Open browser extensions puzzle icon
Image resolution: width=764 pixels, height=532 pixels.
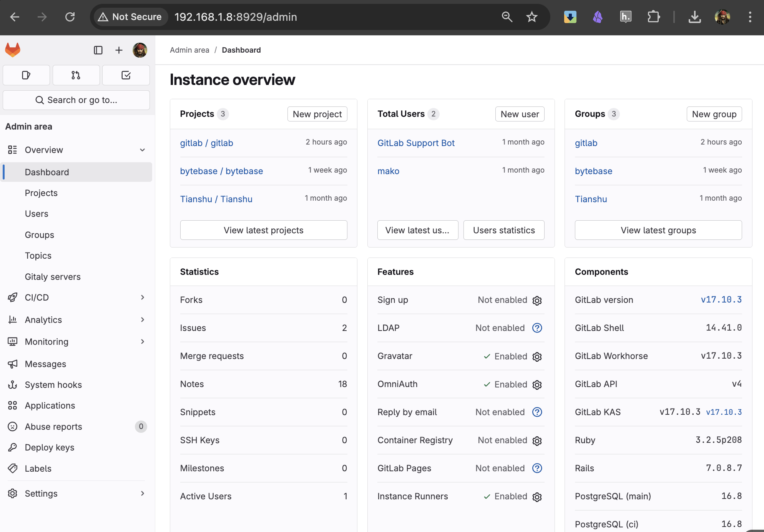point(653,17)
